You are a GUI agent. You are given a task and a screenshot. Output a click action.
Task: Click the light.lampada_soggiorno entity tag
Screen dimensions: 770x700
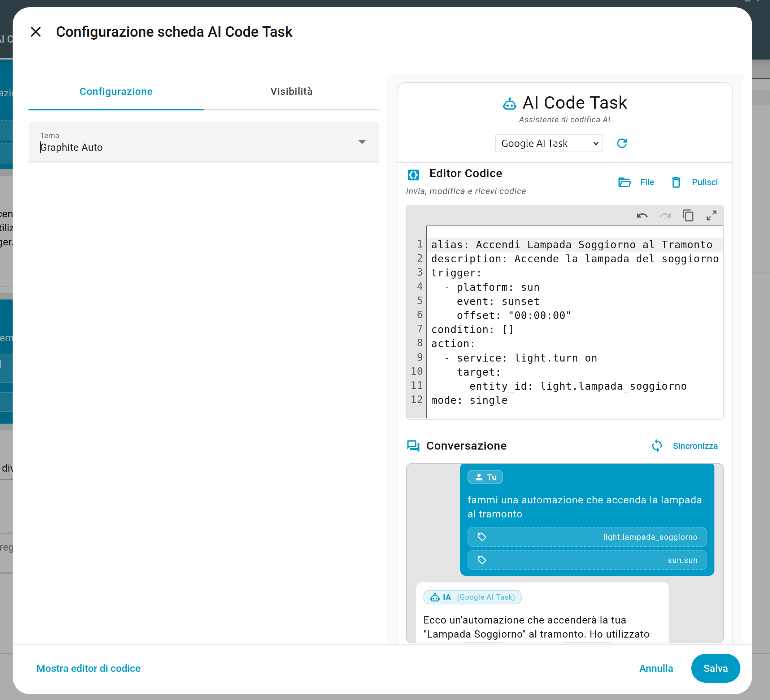(x=587, y=537)
